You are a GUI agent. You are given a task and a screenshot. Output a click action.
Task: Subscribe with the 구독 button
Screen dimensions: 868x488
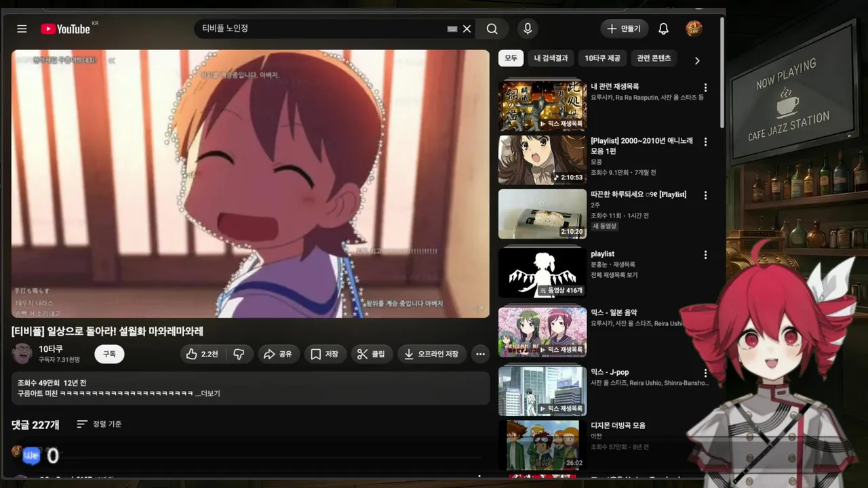point(109,354)
